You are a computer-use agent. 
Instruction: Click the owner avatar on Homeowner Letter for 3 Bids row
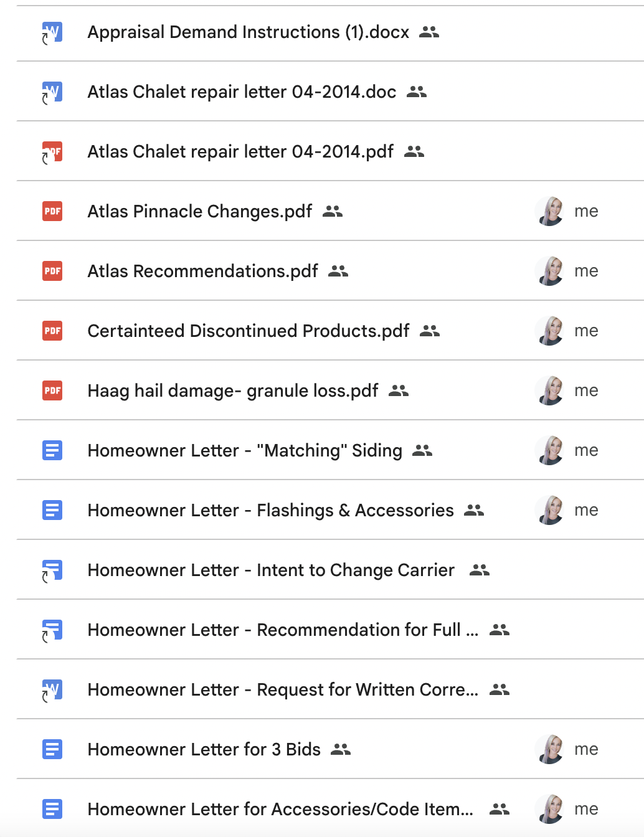click(550, 749)
